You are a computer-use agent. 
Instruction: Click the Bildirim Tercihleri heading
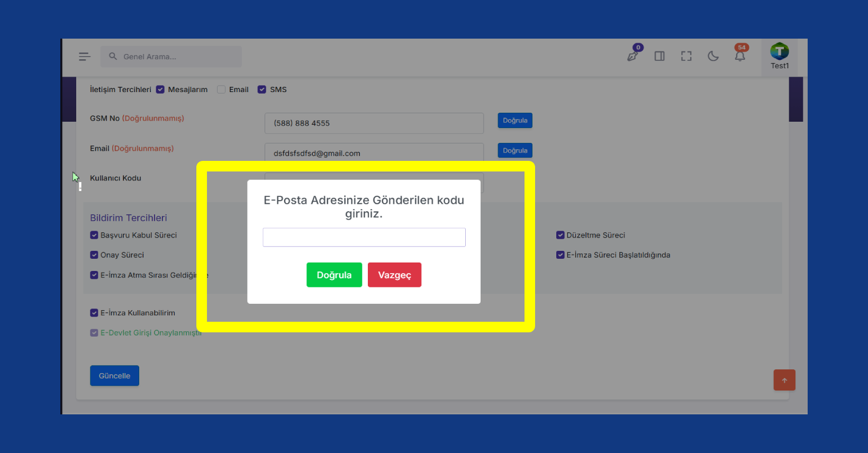click(x=129, y=218)
